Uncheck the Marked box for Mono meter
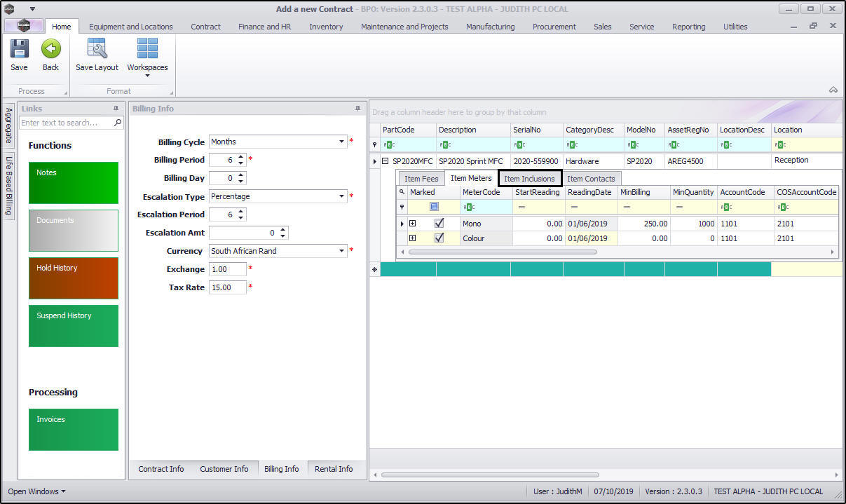846x504 pixels. point(439,224)
